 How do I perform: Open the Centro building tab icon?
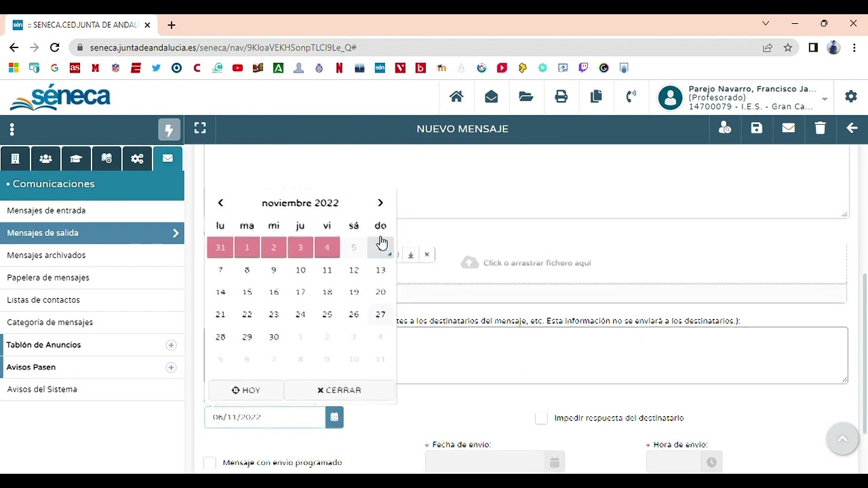click(x=15, y=159)
